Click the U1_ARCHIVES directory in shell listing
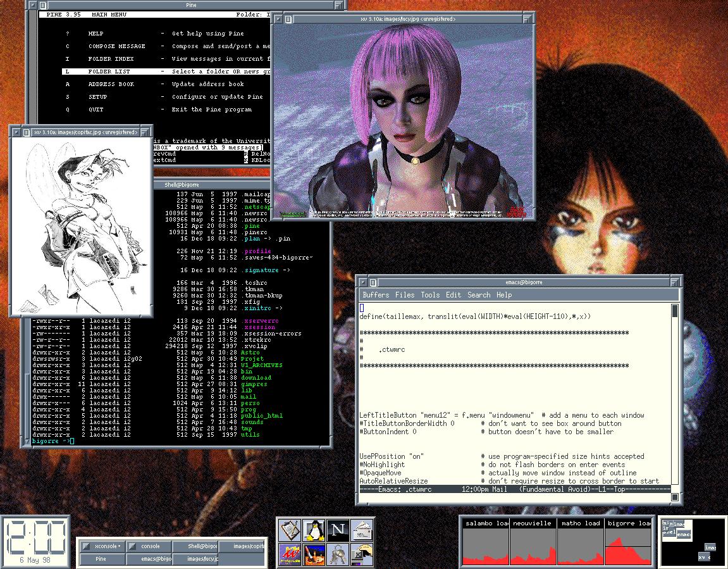The height and width of the screenshot is (569, 728). pyautogui.click(x=262, y=365)
